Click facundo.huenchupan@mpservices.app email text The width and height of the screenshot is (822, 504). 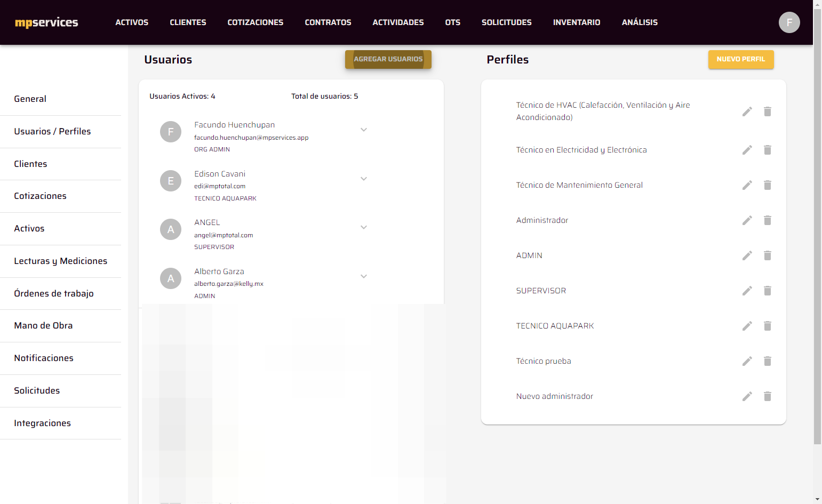click(251, 138)
